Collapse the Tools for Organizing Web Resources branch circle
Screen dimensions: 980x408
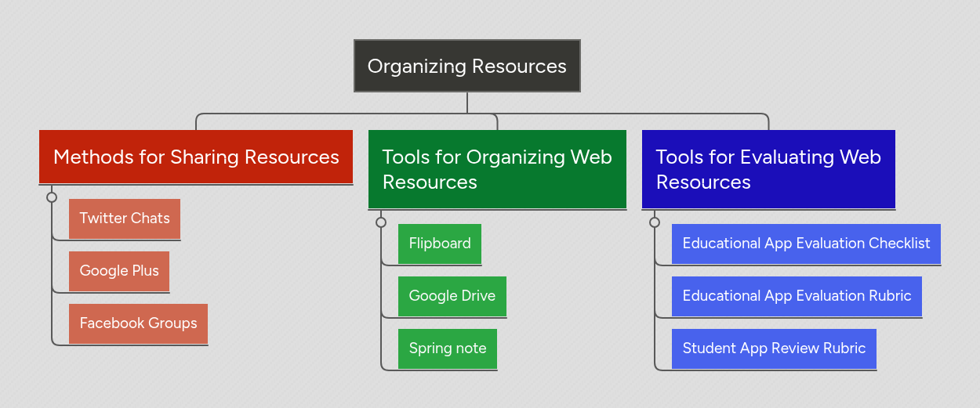(x=381, y=222)
